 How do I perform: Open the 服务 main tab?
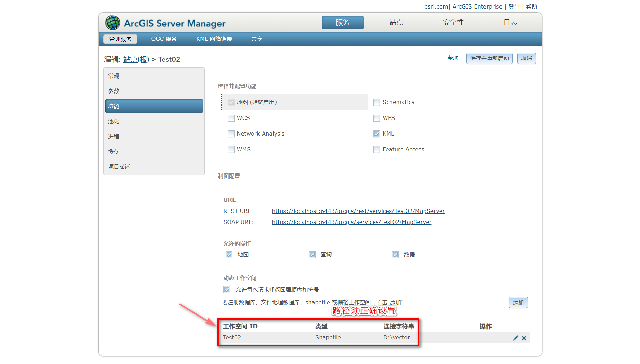343,23
